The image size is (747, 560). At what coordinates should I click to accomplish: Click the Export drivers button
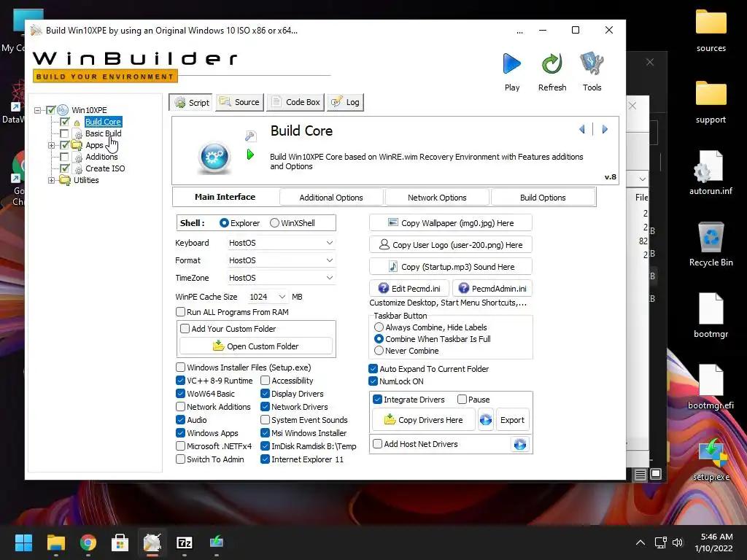point(512,419)
